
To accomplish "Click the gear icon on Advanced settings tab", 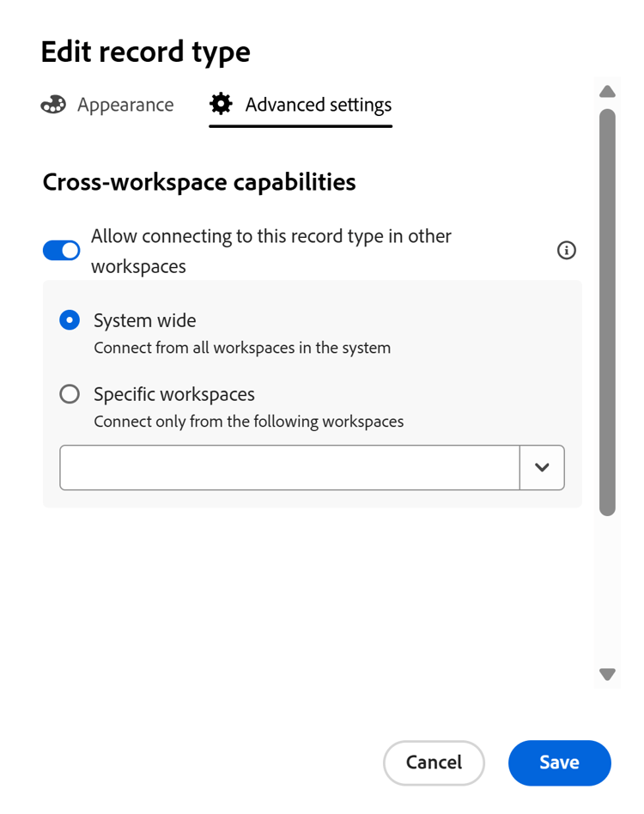I will point(221,104).
